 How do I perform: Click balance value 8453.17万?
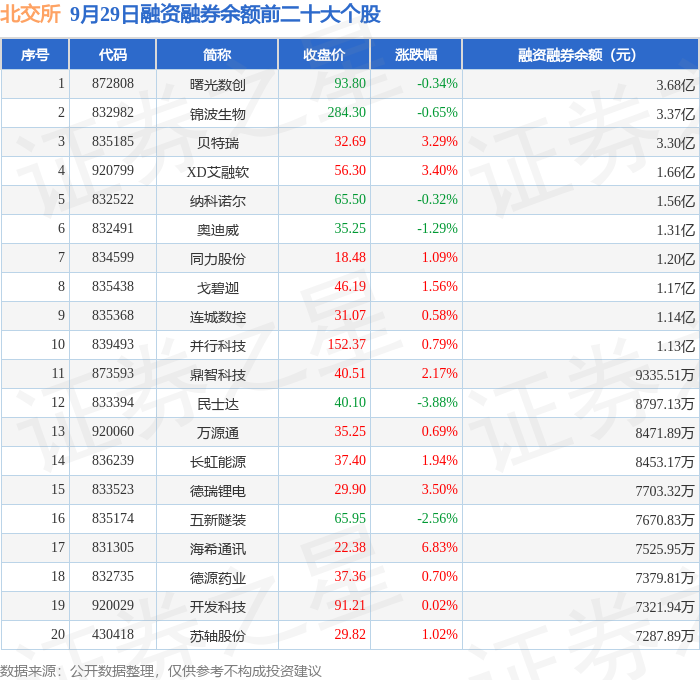(x=665, y=462)
